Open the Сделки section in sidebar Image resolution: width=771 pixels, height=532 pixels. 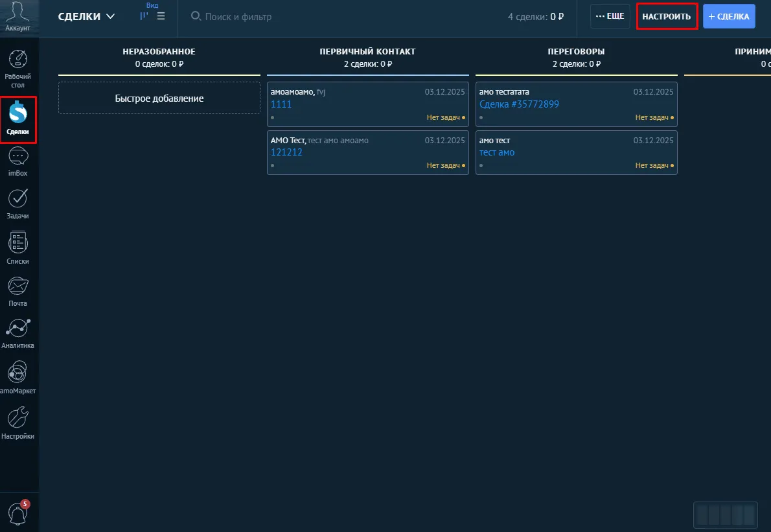pos(18,119)
